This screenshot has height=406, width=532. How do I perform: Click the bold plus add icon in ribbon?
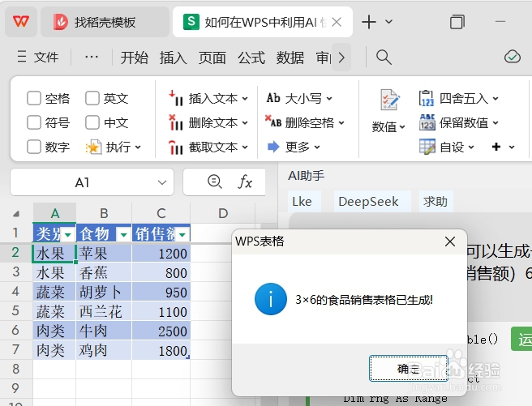[x=496, y=147]
